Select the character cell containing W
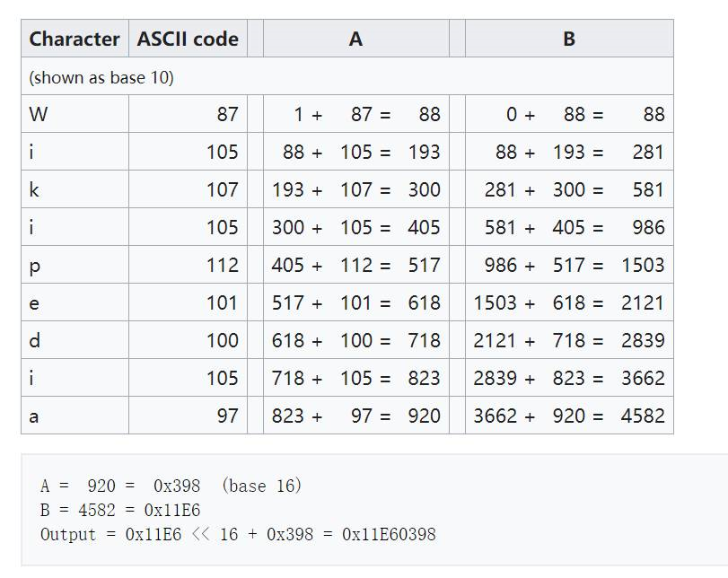The height and width of the screenshot is (578, 728). [39, 114]
